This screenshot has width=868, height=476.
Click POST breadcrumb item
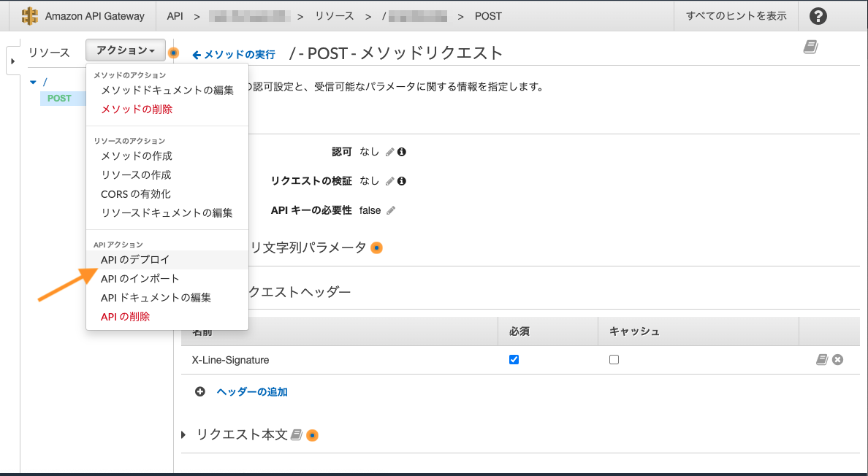488,16
